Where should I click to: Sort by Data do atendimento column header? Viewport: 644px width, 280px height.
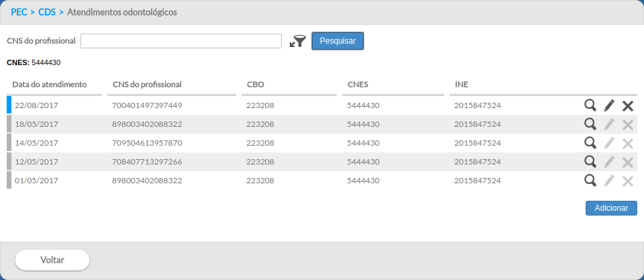(49, 85)
